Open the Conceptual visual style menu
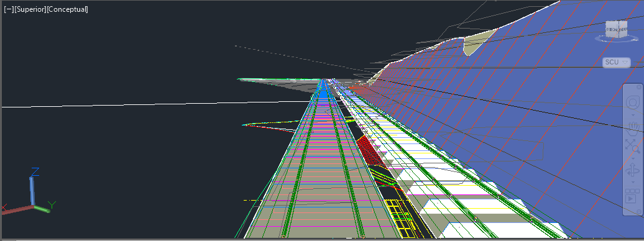Image resolution: width=644 pixels, height=241 pixels. tap(67, 9)
